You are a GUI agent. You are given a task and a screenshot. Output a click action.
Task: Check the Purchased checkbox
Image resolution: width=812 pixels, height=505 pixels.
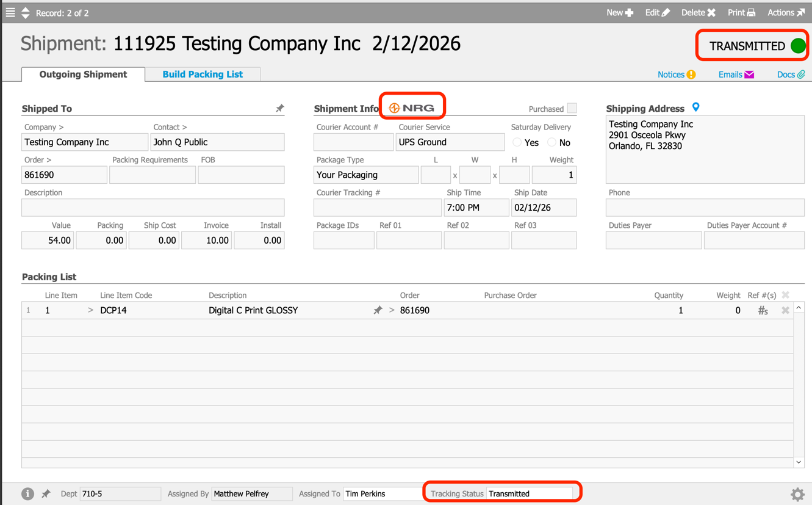(572, 108)
